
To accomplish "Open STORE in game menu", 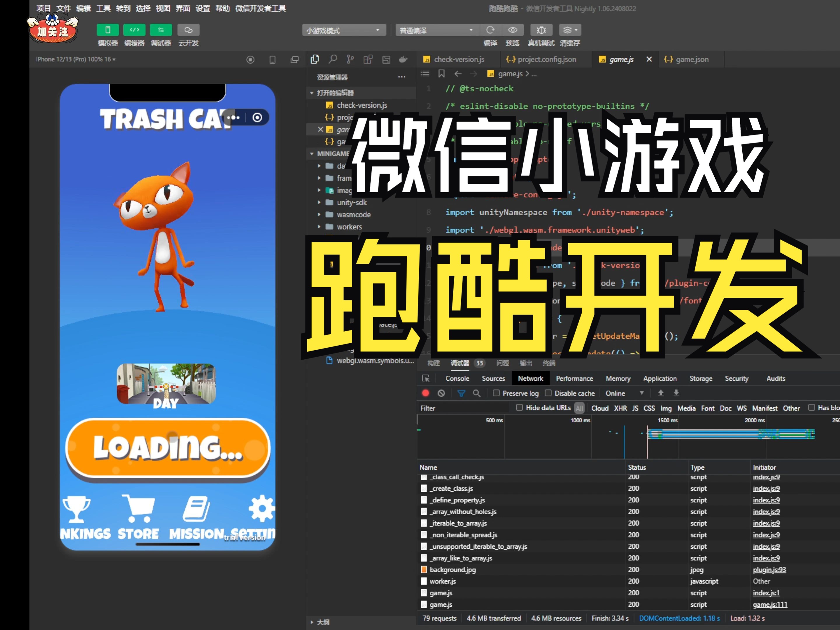I will click(138, 517).
